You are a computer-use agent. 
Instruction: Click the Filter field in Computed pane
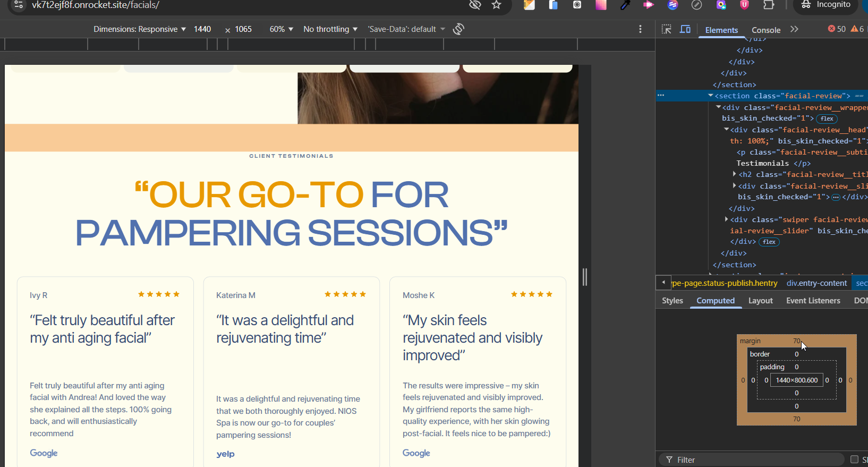click(x=752, y=460)
